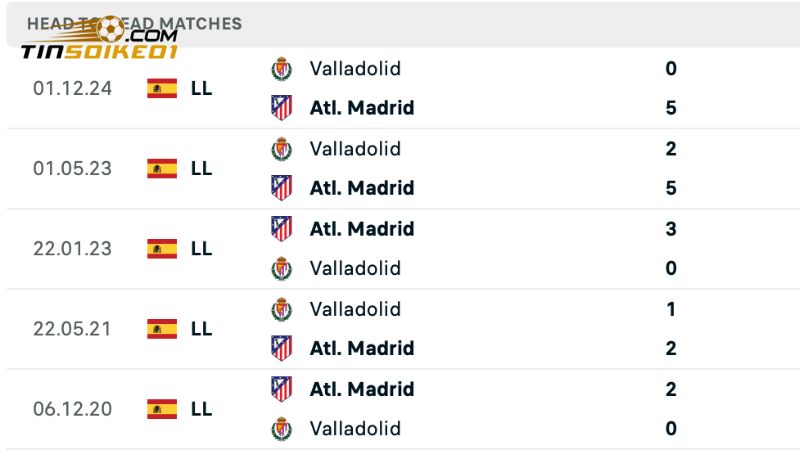The width and height of the screenshot is (800, 450).
Task: Click 06.12.20 match date
Action: pos(72,408)
